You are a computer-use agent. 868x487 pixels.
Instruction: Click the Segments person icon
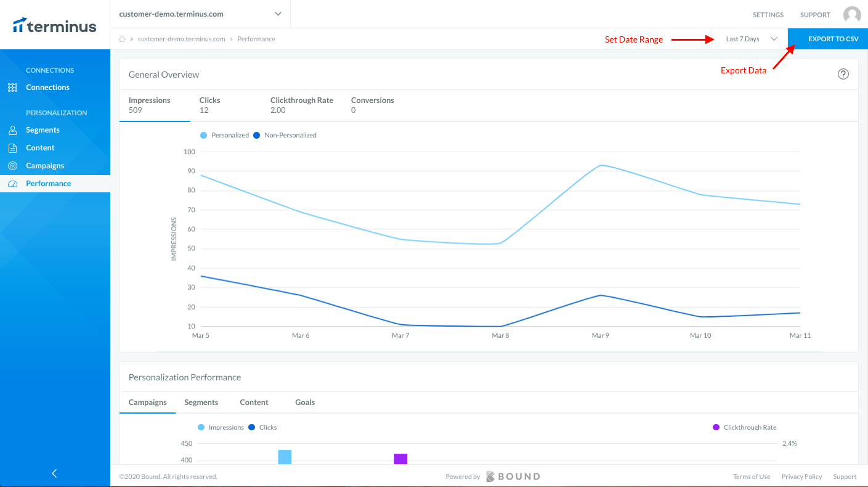12,130
